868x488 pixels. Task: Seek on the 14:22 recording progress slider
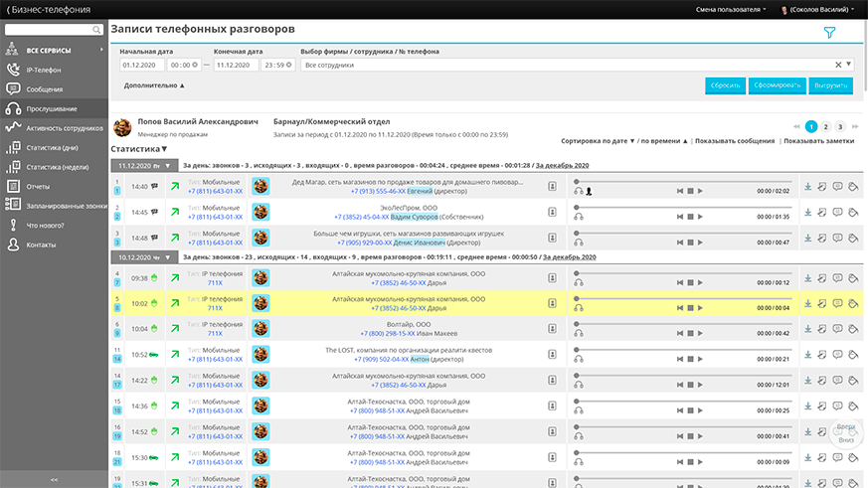(x=684, y=376)
